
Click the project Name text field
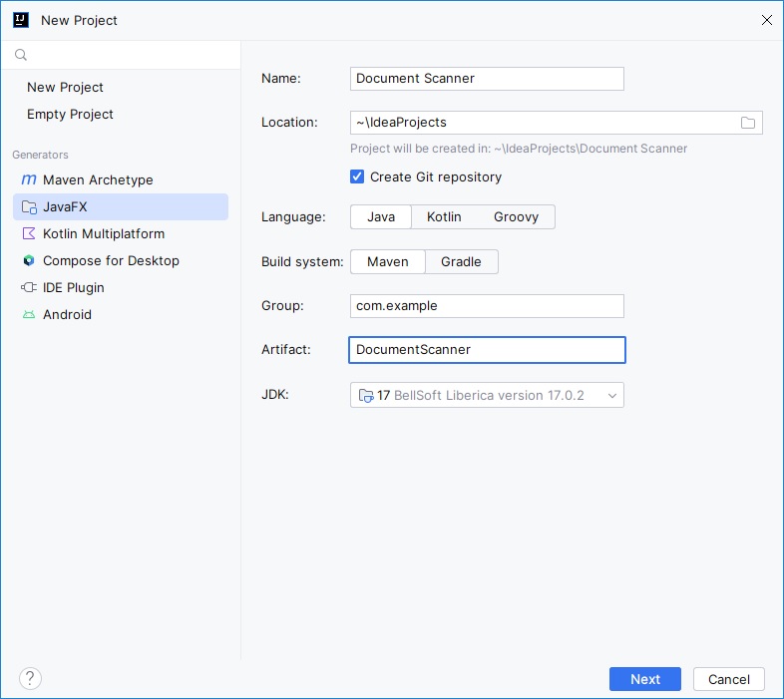487,79
